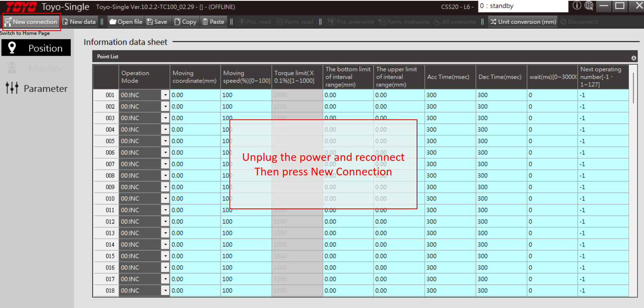The width and height of the screenshot is (644, 308).
Task: Select row header 007
Action: point(106,164)
